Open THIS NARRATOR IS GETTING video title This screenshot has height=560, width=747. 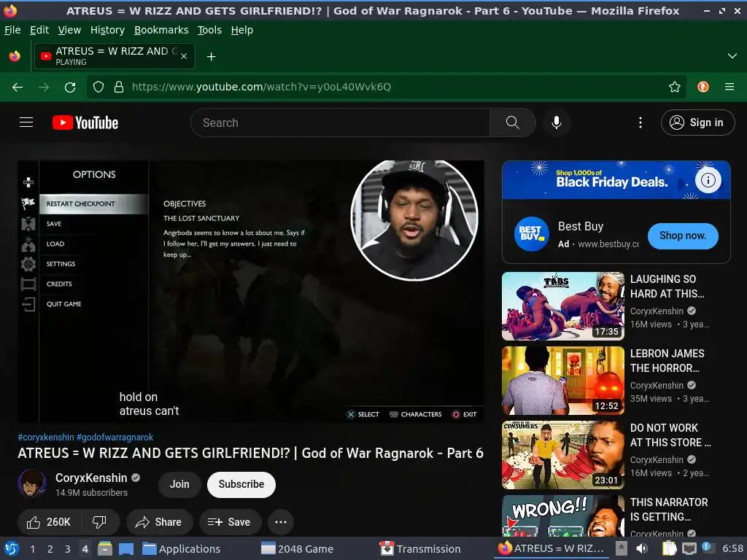669,509
